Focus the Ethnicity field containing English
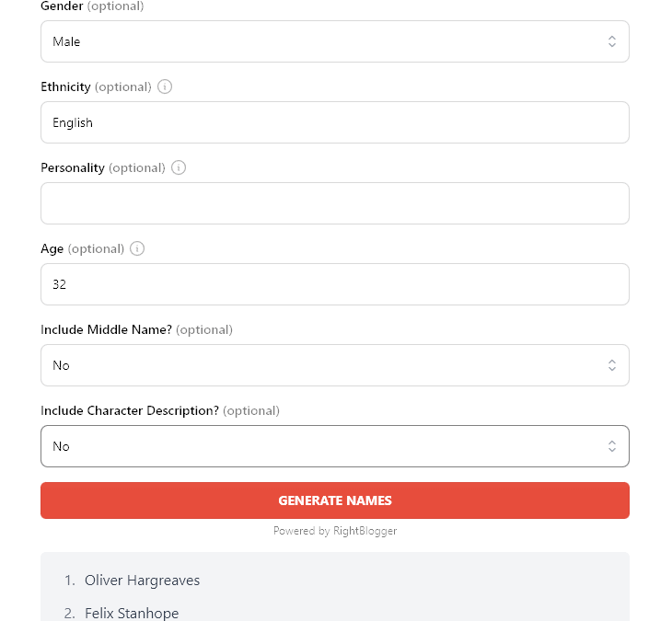 pyautogui.click(x=334, y=122)
